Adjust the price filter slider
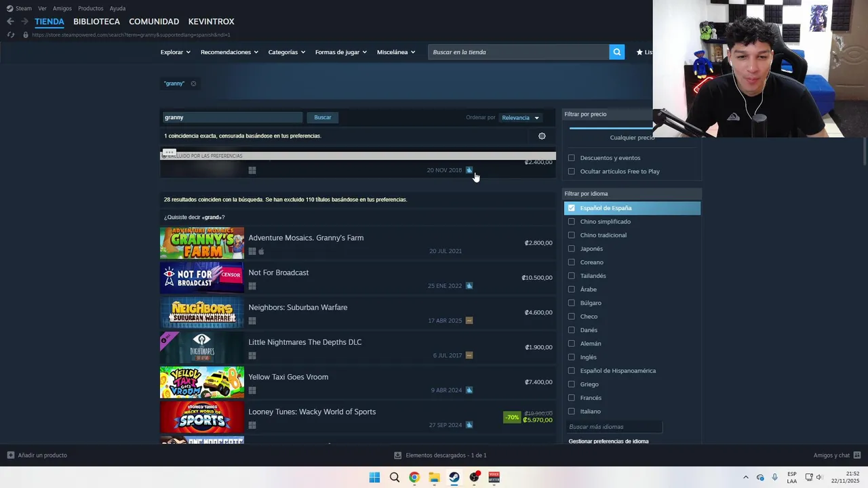This screenshot has width=868, height=488. coord(610,127)
